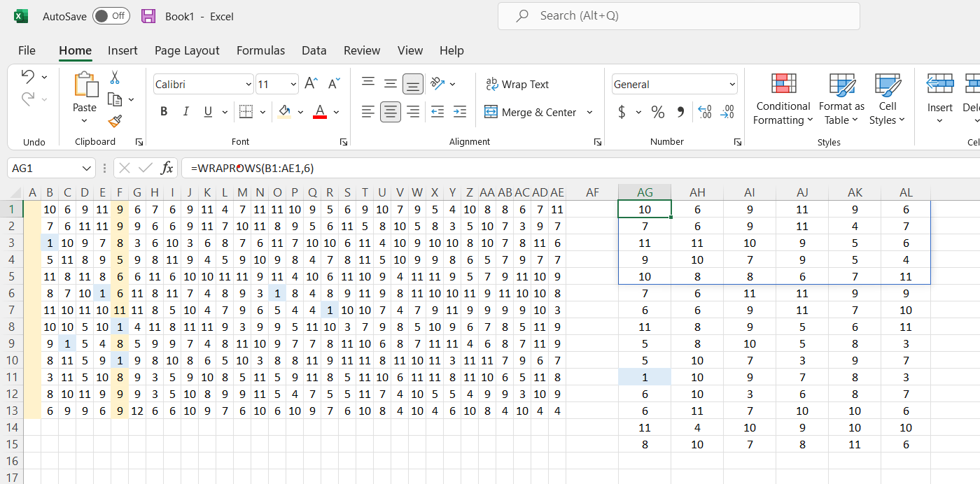Toggle Bold formatting
The width and height of the screenshot is (980, 484).
point(164,111)
